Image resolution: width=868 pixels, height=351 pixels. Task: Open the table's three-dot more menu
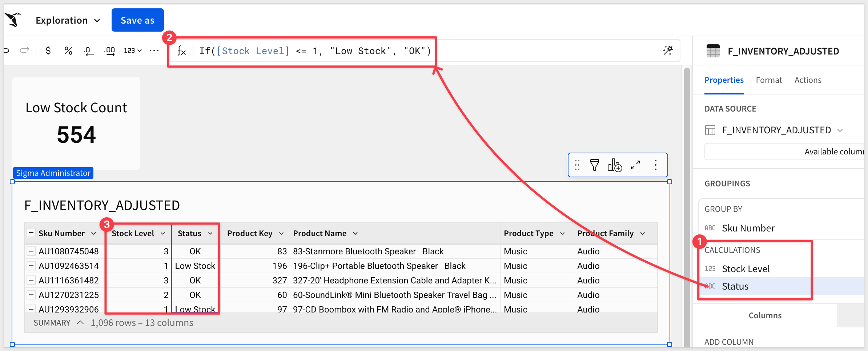[656, 165]
